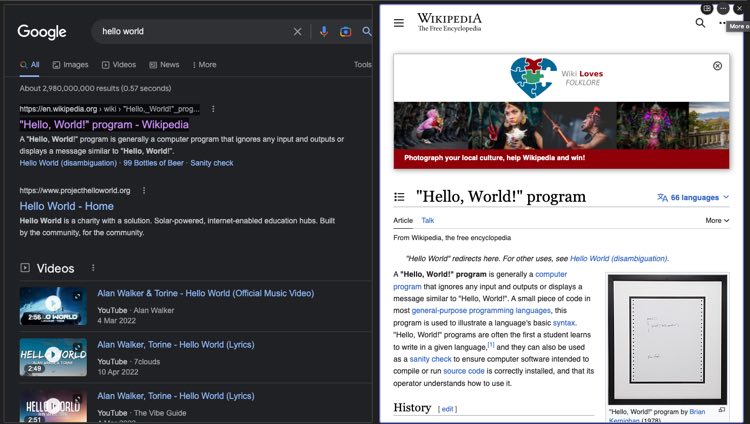Screen dimensions: 750x424
Task: Follow general-purpose programming languages link
Action: [x=481, y=311]
